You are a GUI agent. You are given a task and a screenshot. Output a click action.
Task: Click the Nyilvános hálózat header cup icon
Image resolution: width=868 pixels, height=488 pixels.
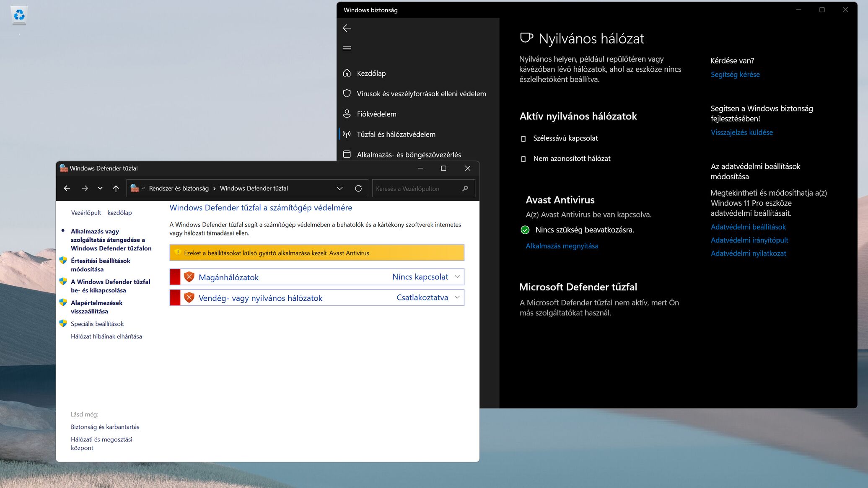(x=526, y=38)
